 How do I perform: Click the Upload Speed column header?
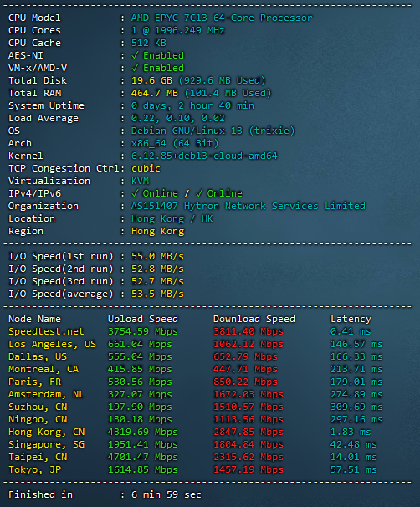point(142,319)
